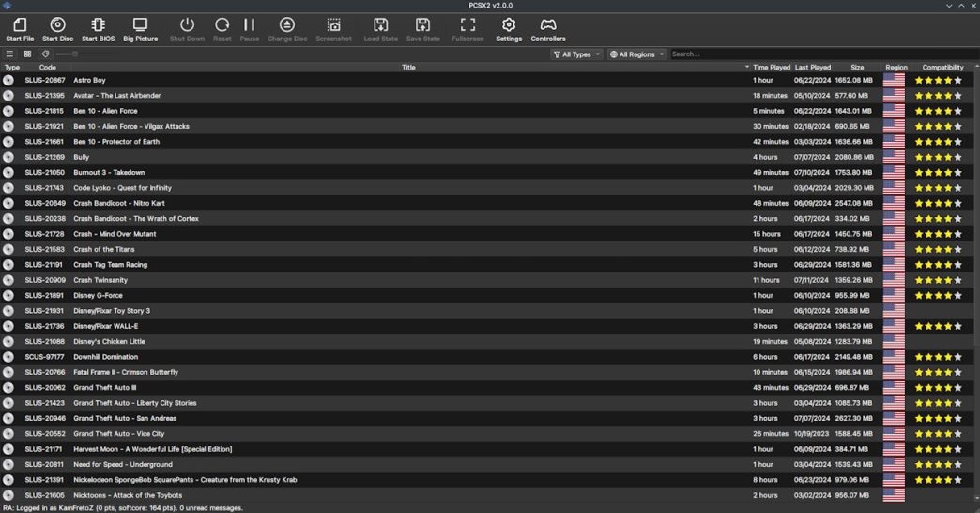Click the Screenshot toolbar icon
The height and width of the screenshot is (513, 980).
334,29
